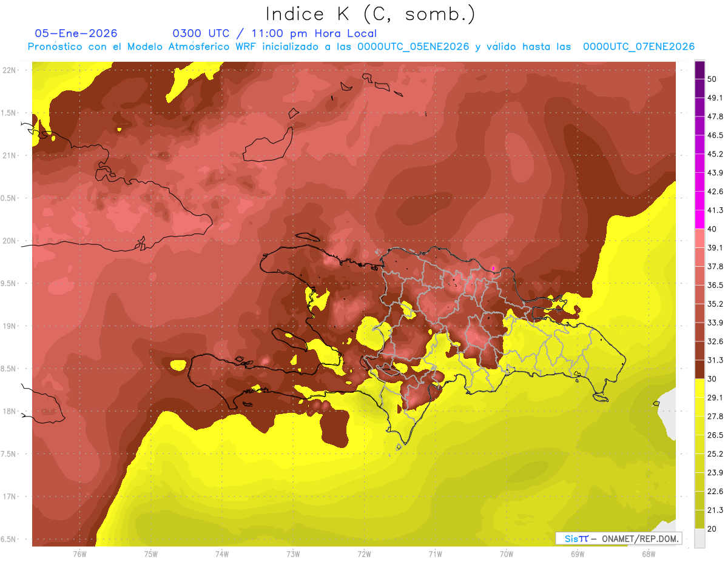
Task: Click the dark purple swatch above 50
Action: tap(700, 70)
